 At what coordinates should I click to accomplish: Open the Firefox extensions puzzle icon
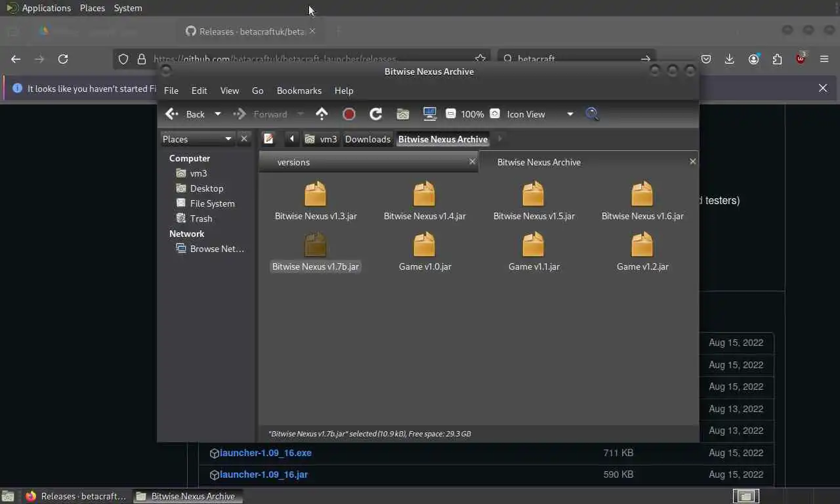click(x=777, y=59)
